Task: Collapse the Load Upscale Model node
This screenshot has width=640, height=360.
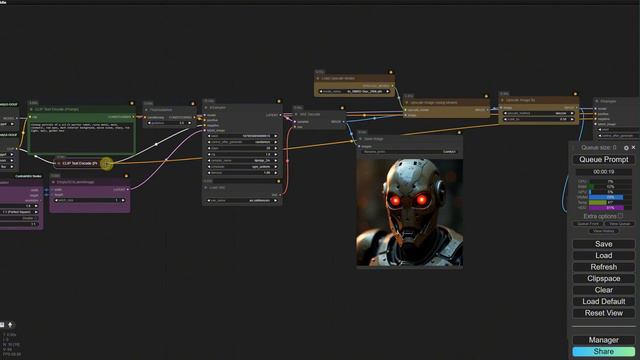Action: (x=318, y=78)
